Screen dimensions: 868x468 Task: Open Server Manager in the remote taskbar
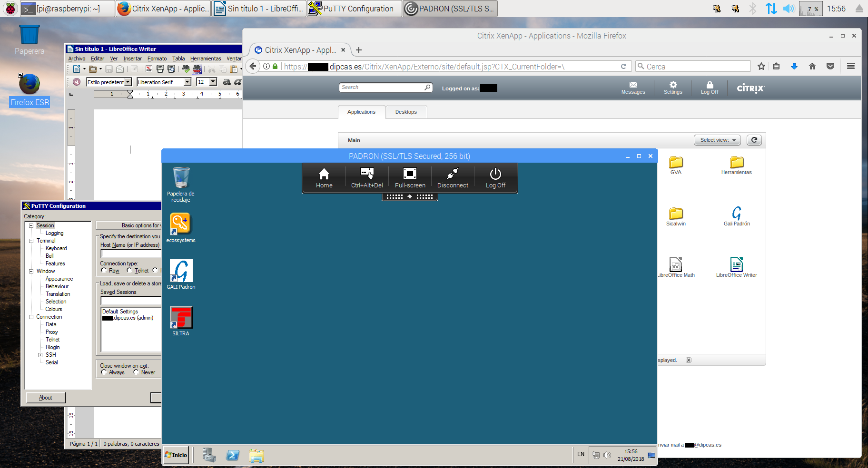209,455
